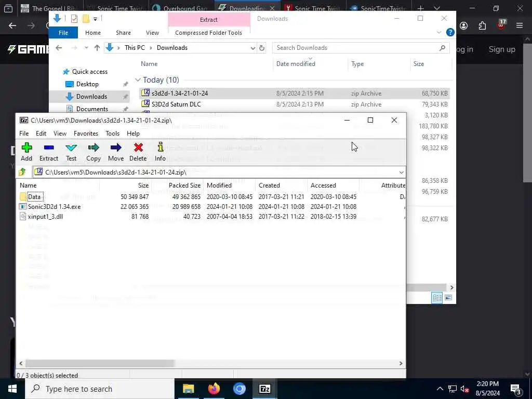Select the Data folder in archive
The height and width of the screenshot is (399, 532).
(34, 197)
